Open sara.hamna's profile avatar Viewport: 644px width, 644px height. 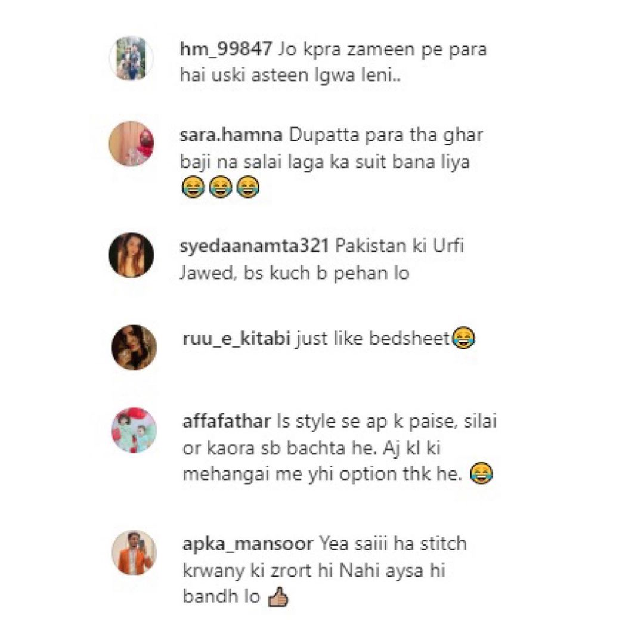tap(131, 144)
